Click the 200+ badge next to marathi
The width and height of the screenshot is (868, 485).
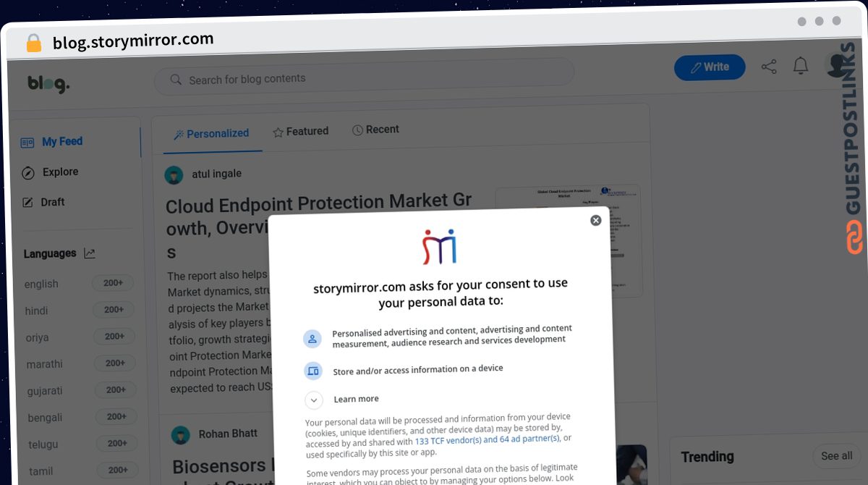114,363
